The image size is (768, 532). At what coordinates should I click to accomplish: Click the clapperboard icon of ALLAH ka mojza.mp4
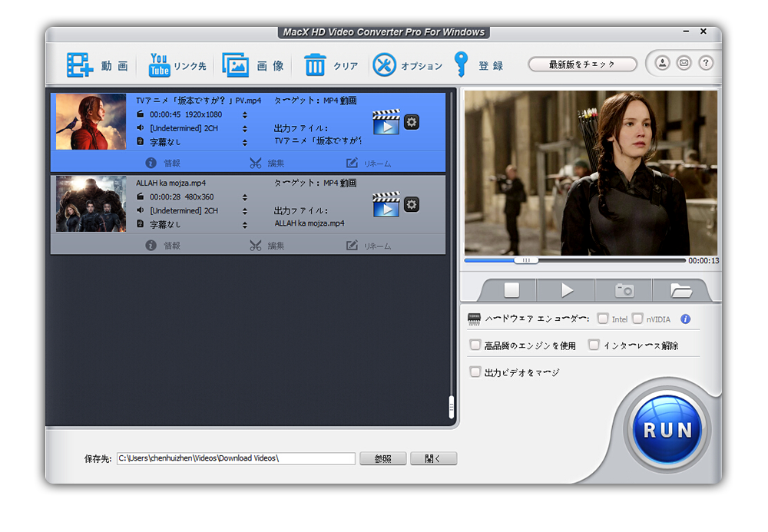[386, 204]
